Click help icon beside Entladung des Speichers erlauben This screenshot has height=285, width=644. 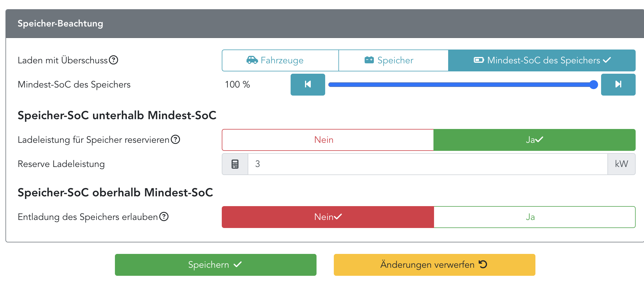pos(164,216)
